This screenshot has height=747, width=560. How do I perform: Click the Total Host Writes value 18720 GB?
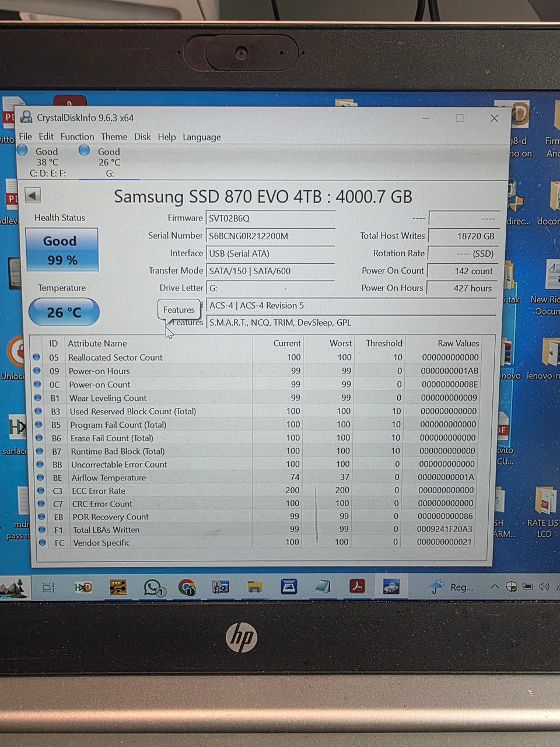pyautogui.click(x=463, y=236)
